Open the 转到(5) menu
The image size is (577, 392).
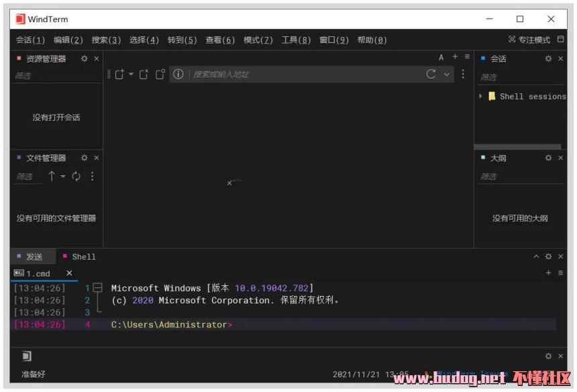(x=182, y=40)
